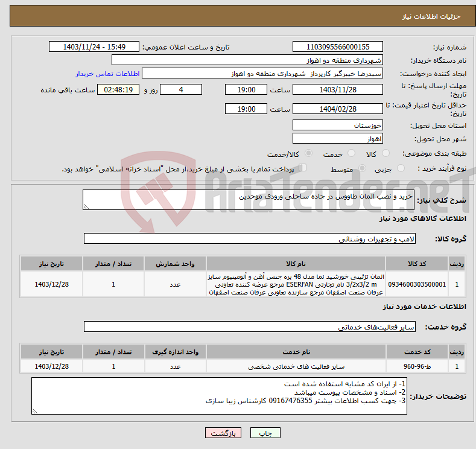The width and height of the screenshot is (476, 449).
Task: Click goods code 0934600303500001 cell
Action: (x=417, y=284)
